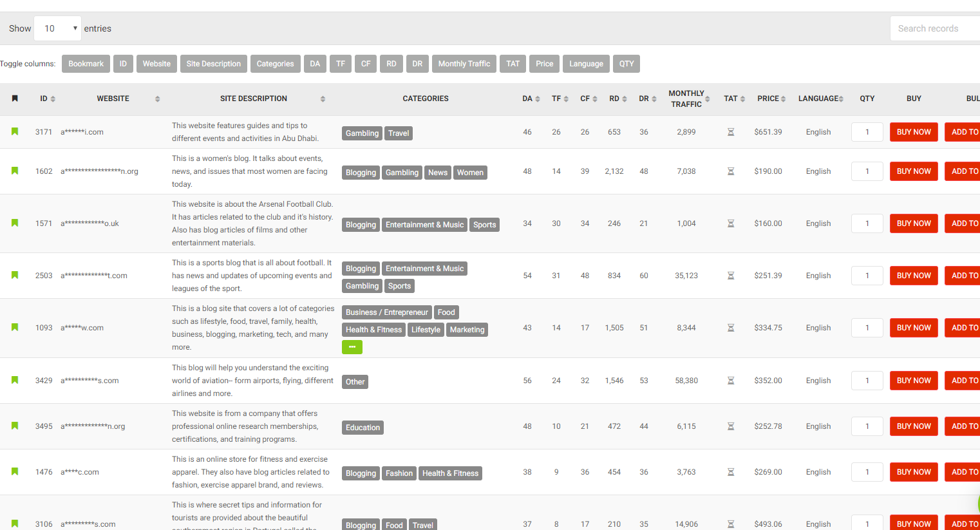Toggle the TF column visibility
Viewport: 980px width, 530px height.
click(341, 64)
